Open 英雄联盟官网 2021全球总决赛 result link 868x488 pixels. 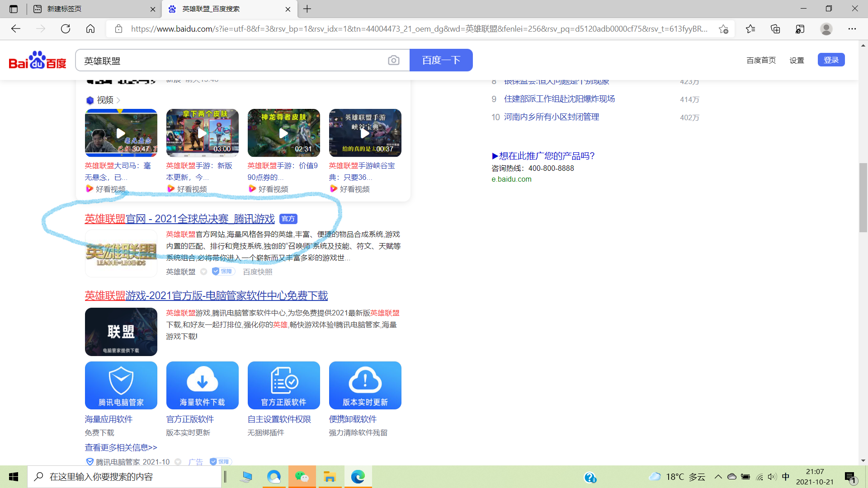(x=179, y=219)
